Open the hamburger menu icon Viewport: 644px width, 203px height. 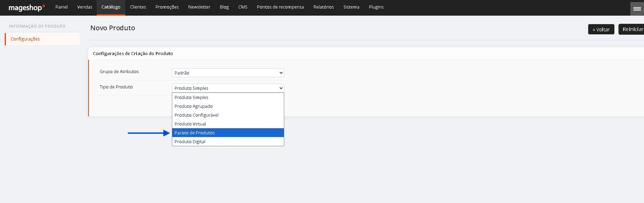pyautogui.click(x=637, y=9)
